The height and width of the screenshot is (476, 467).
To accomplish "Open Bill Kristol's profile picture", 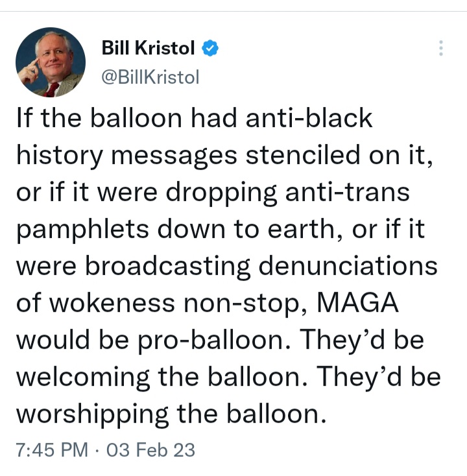I will pos(51,63).
